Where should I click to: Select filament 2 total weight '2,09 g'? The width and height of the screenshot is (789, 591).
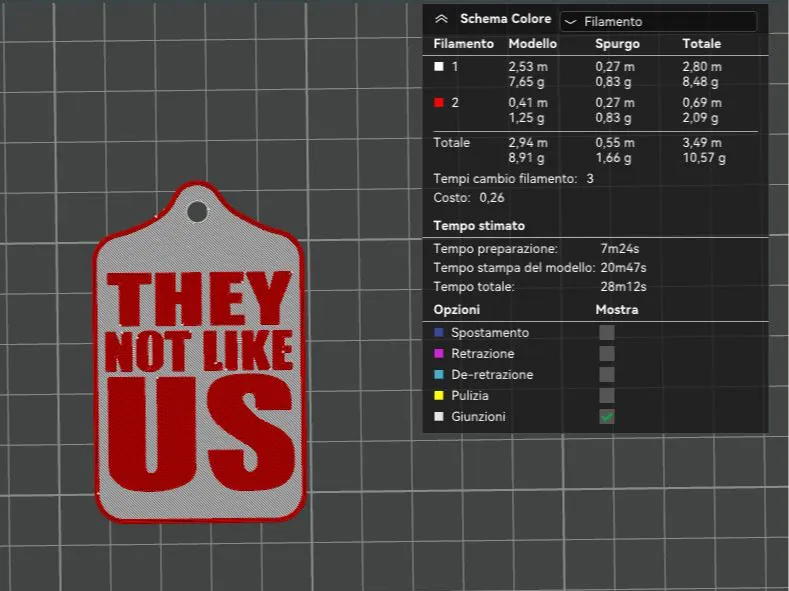700,118
